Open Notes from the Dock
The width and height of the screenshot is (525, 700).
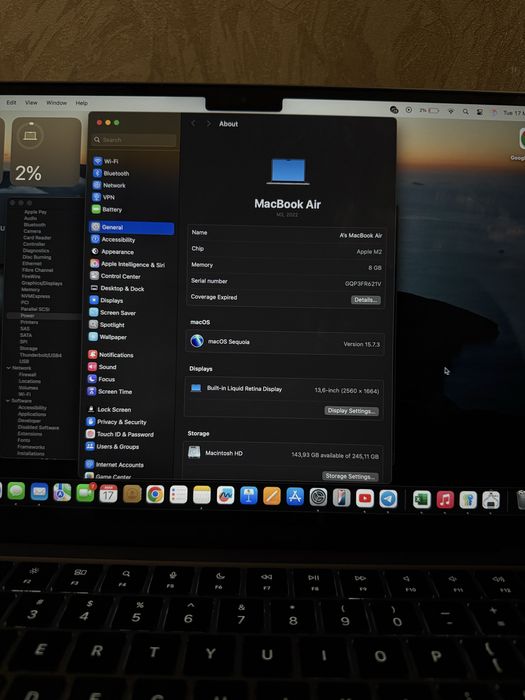point(202,495)
